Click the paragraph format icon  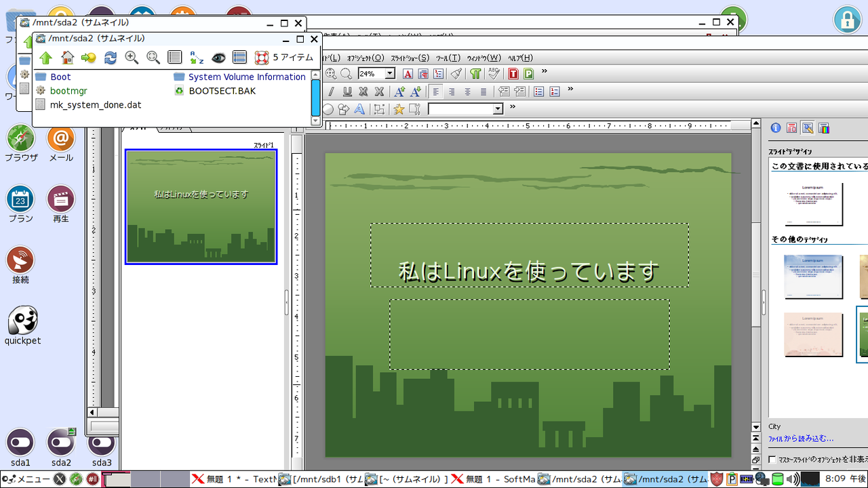click(423, 73)
